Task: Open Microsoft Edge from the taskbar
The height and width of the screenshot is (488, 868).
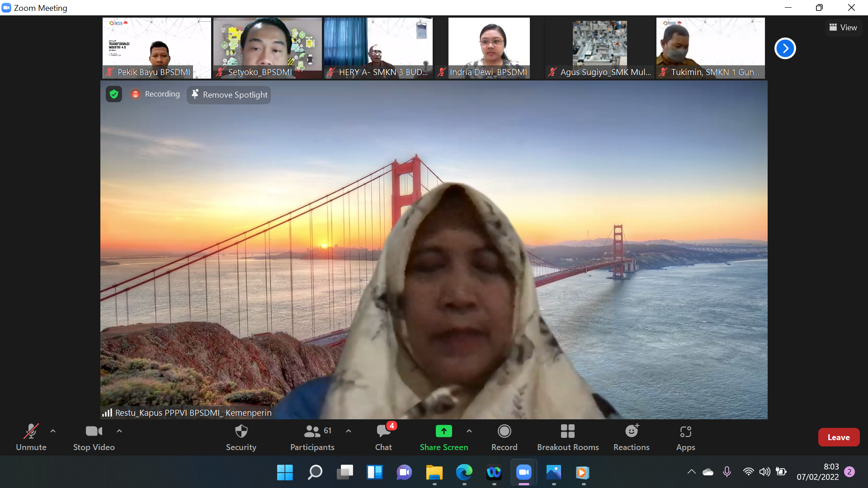Action: pos(464,473)
